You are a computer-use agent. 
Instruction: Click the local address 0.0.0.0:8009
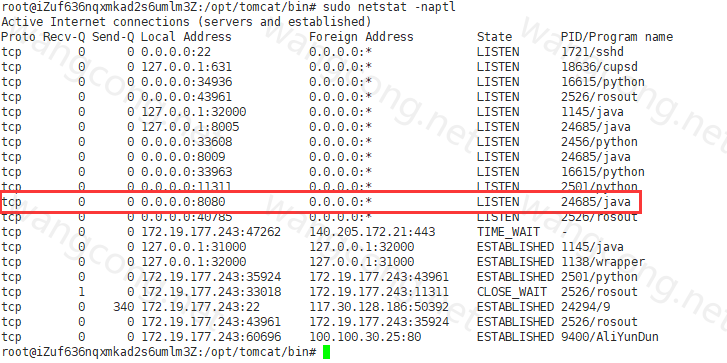[x=183, y=157]
